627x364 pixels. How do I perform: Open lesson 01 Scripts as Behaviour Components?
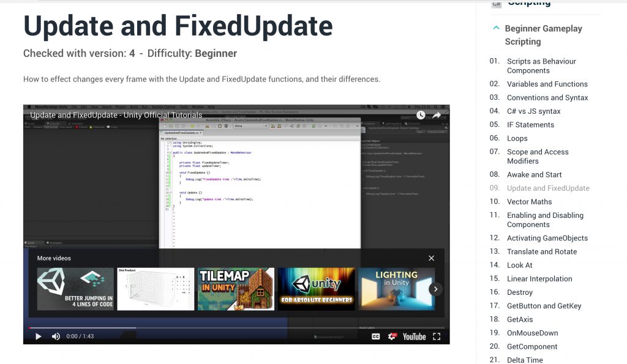pos(541,66)
